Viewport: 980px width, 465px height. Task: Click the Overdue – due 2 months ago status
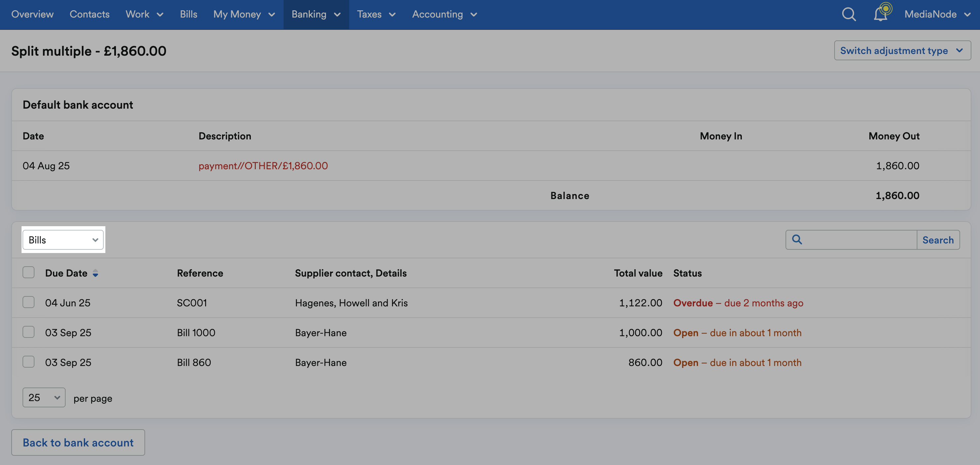coord(738,303)
